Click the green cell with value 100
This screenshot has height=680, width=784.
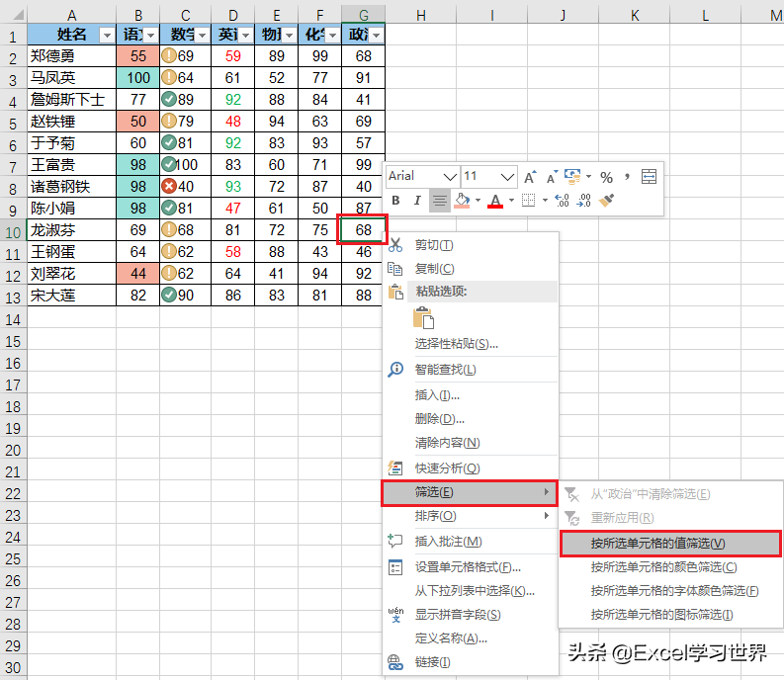pos(138,78)
